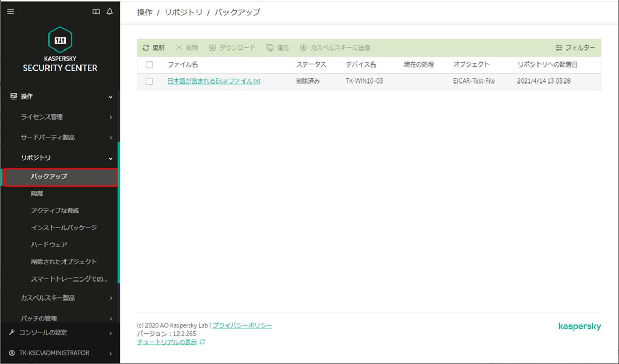Viewport: 619px width, 364px height.
Task: Check the checkbox for the Eicar file row
Action: [x=149, y=81]
